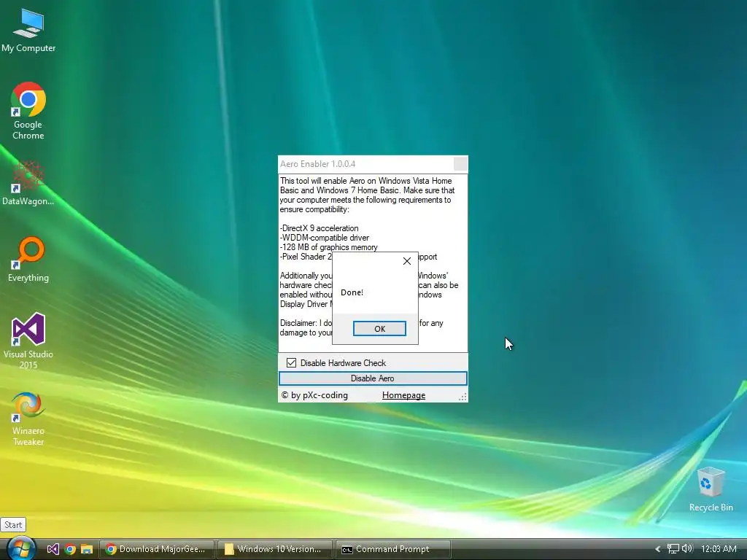Click the Start orb on the taskbar

coord(21,548)
